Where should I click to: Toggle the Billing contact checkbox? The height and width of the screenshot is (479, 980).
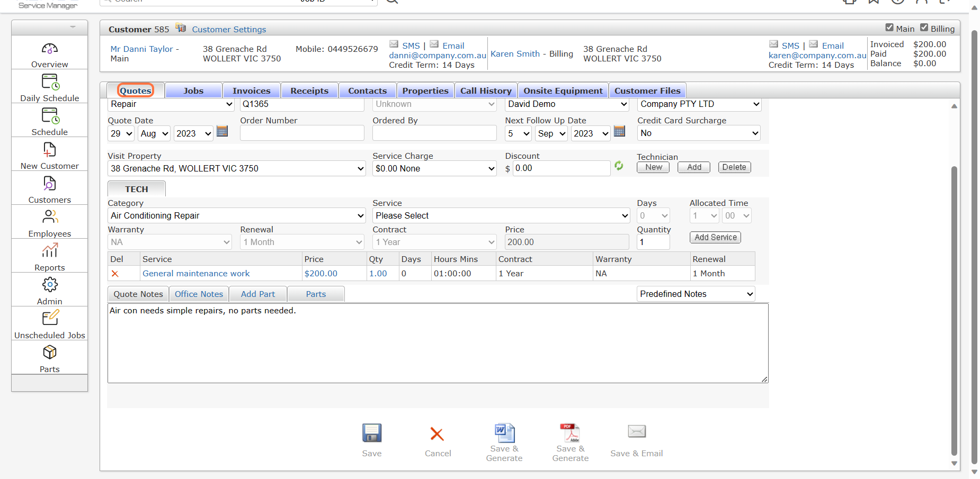(x=924, y=28)
